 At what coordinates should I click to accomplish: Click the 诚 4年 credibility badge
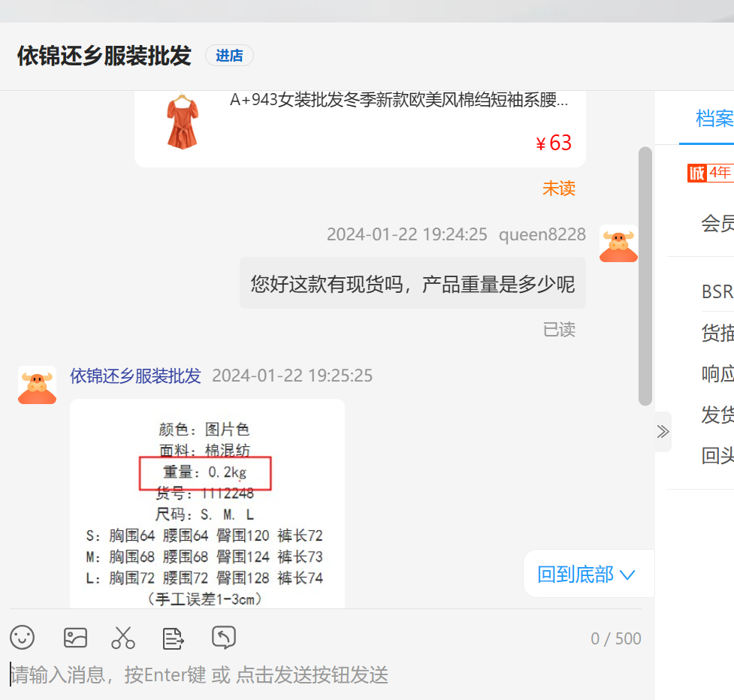click(710, 173)
